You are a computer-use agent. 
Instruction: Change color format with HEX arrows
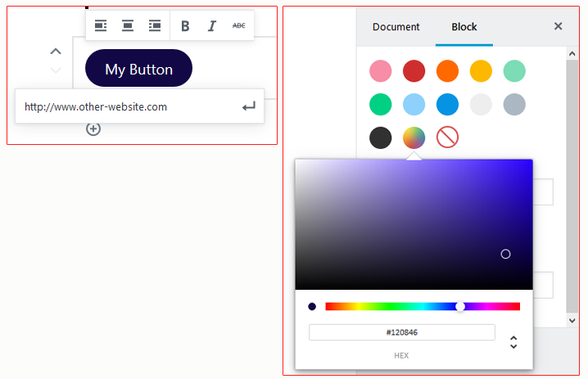coord(513,342)
